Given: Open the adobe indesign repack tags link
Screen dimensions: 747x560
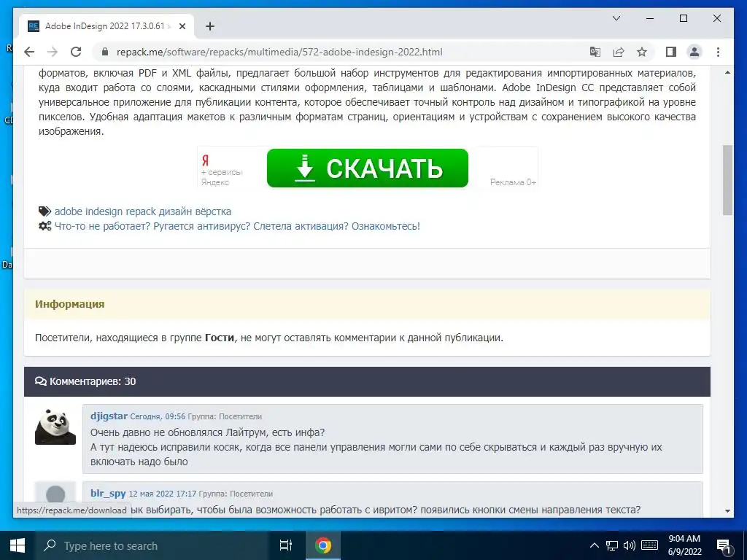Looking at the screenshot, I should point(143,211).
